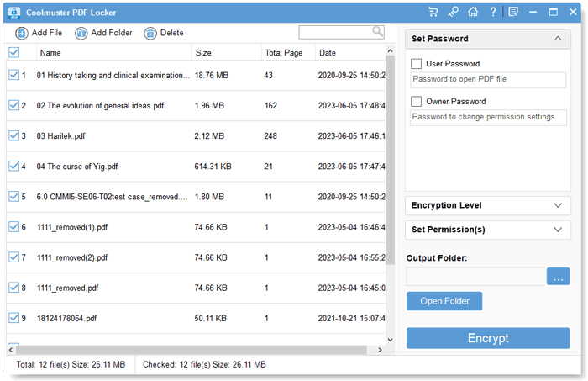Enable the Owner Password checkbox
The image size is (588, 381).
417,102
